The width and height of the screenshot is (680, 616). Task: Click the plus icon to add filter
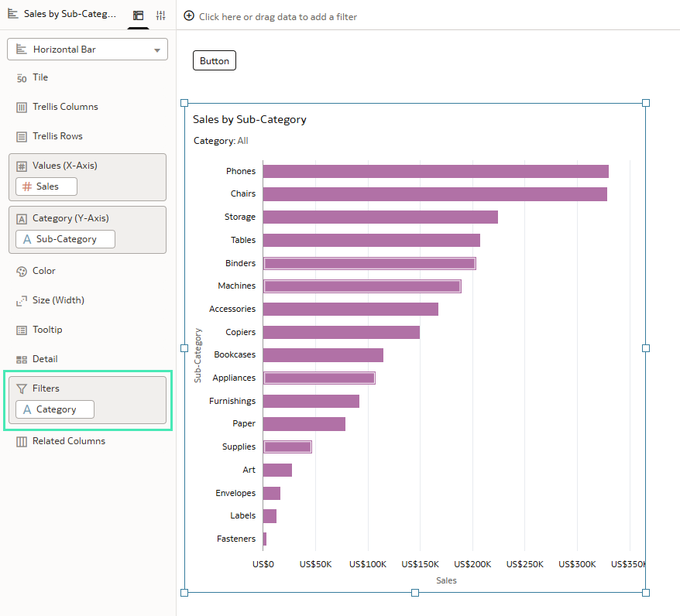[189, 16]
